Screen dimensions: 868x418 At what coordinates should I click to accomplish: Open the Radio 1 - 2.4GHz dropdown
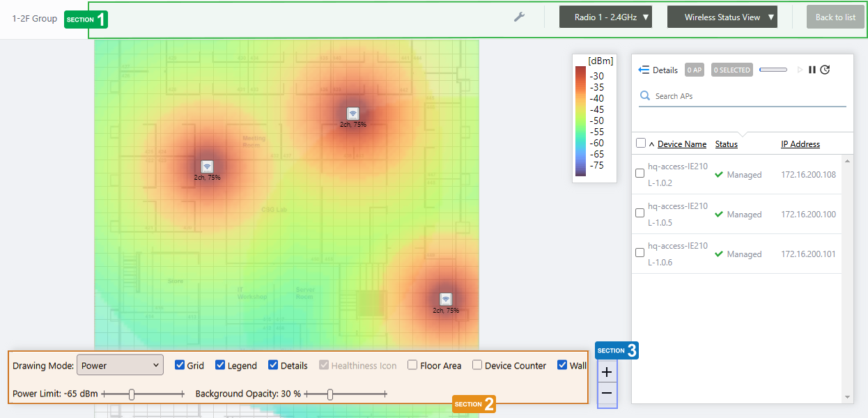pyautogui.click(x=605, y=17)
